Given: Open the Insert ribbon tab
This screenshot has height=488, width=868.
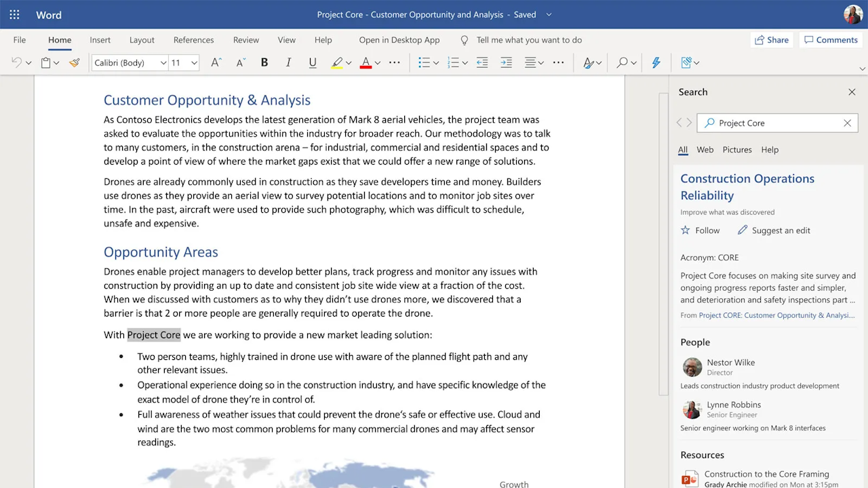Looking at the screenshot, I should coord(100,40).
